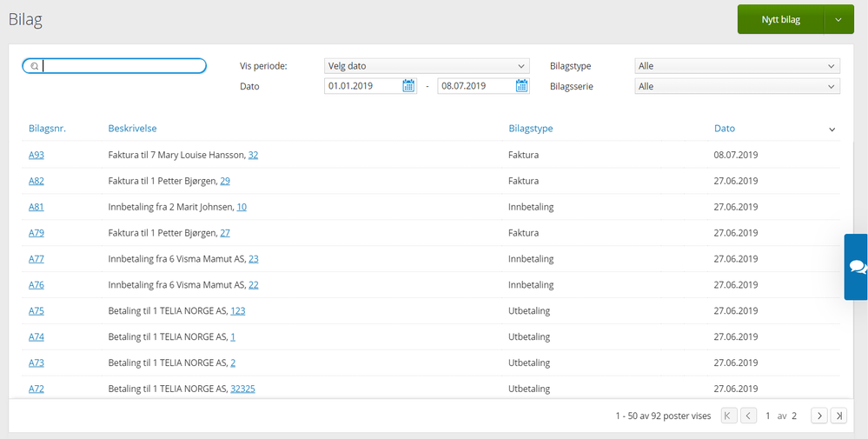Open payment link 10 from Marit Johnsen
Image resolution: width=868 pixels, height=439 pixels.
coord(242,207)
